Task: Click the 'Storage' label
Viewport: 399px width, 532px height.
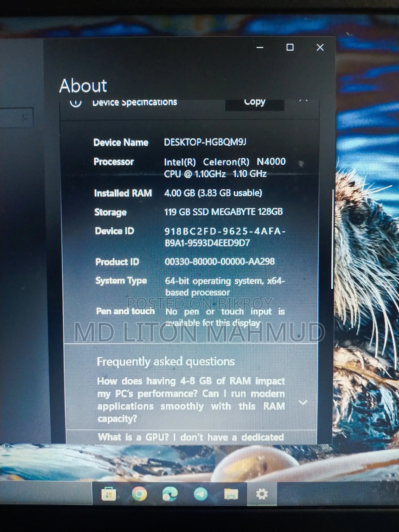Action: [x=110, y=212]
